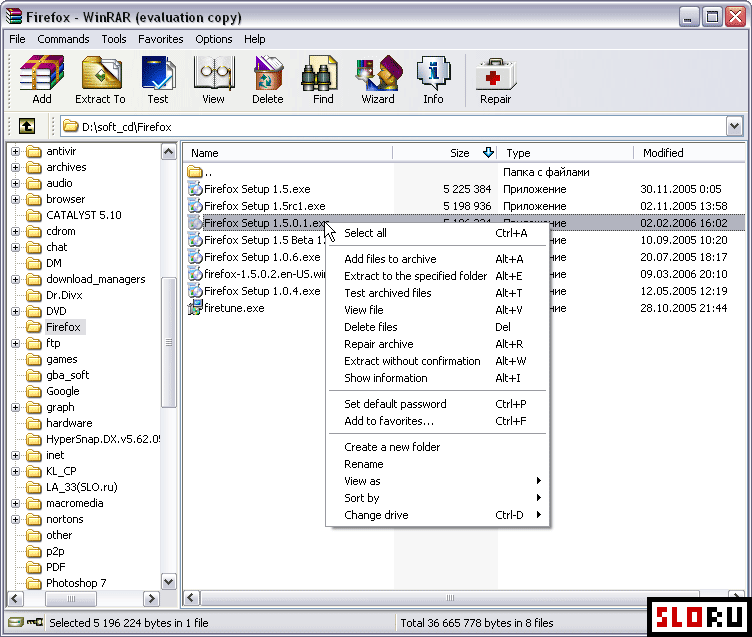
Task: Click the Add toolbar icon
Action: 42,73
